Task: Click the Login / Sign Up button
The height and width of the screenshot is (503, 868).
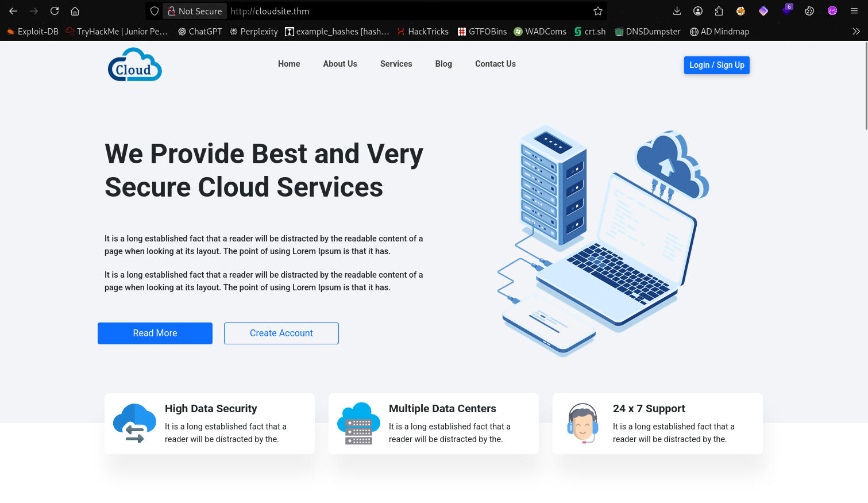Action: pyautogui.click(x=716, y=65)
